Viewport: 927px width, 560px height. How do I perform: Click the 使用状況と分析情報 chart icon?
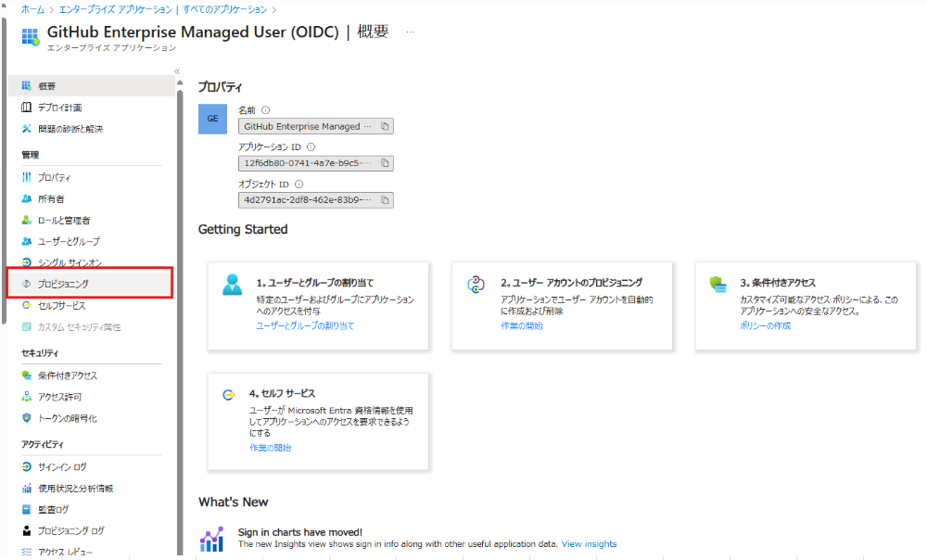[x=27, y=488]
